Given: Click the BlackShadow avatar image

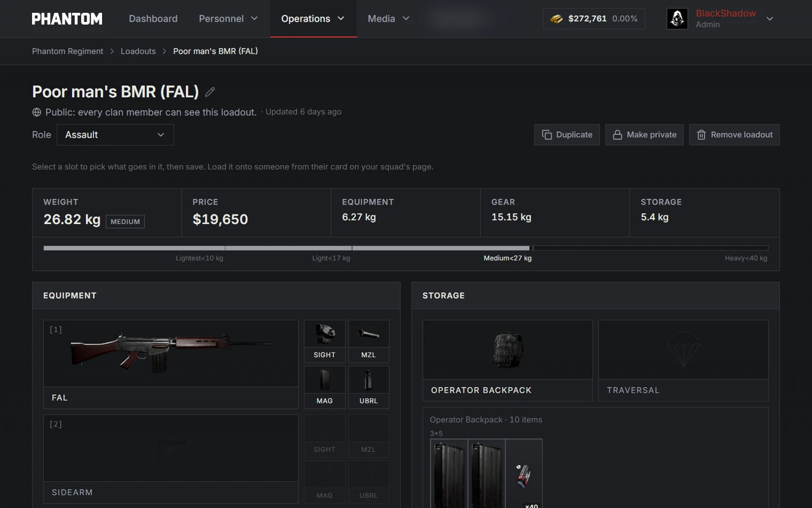Looking at the screenshot, I should pos(677,19).
